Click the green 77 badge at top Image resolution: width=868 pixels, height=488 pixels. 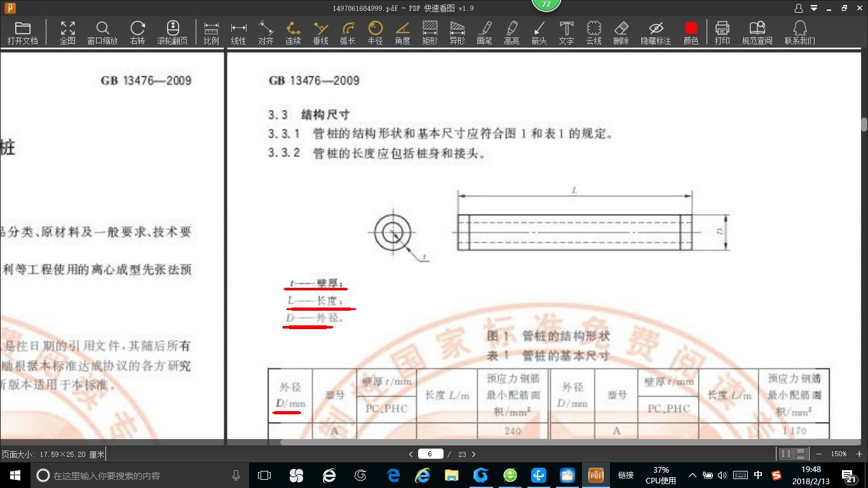(x=546, y=4)
